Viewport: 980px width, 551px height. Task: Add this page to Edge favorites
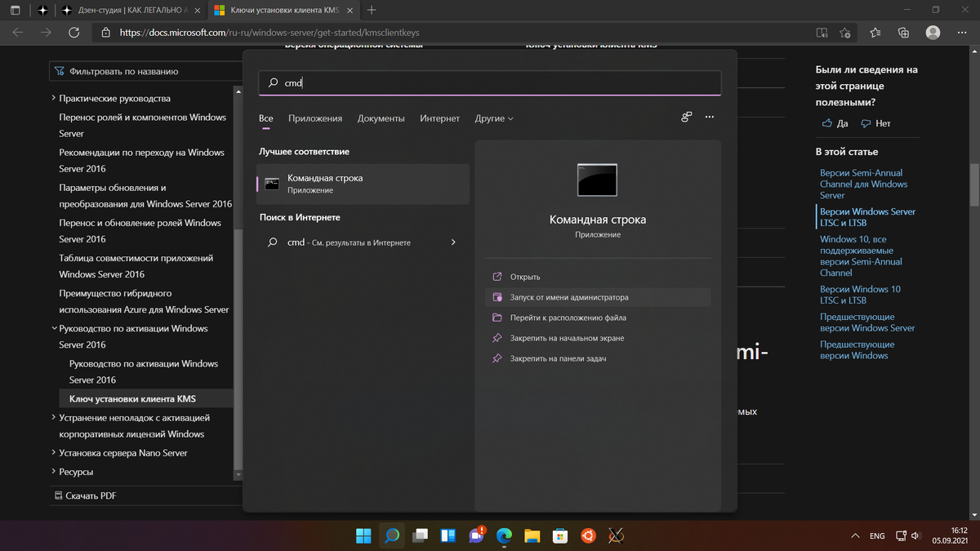click(845, 33)
